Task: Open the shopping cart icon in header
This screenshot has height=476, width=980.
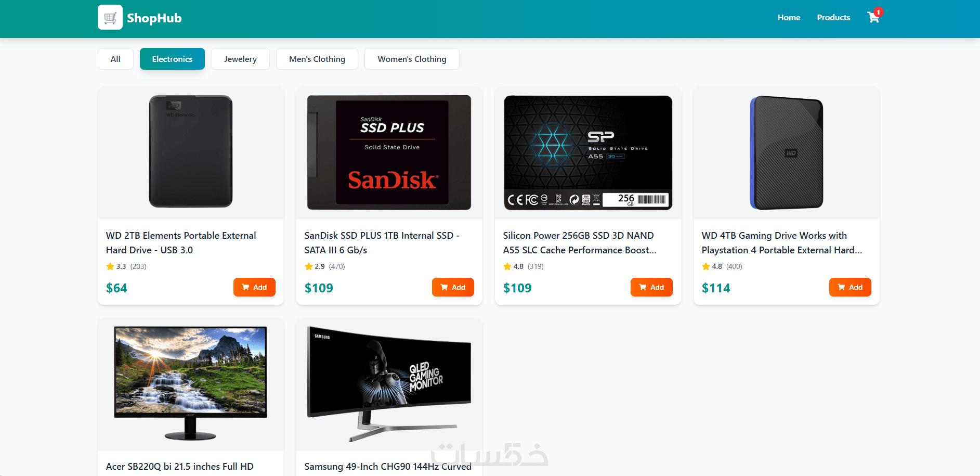Action: click(x=873, y=18)
